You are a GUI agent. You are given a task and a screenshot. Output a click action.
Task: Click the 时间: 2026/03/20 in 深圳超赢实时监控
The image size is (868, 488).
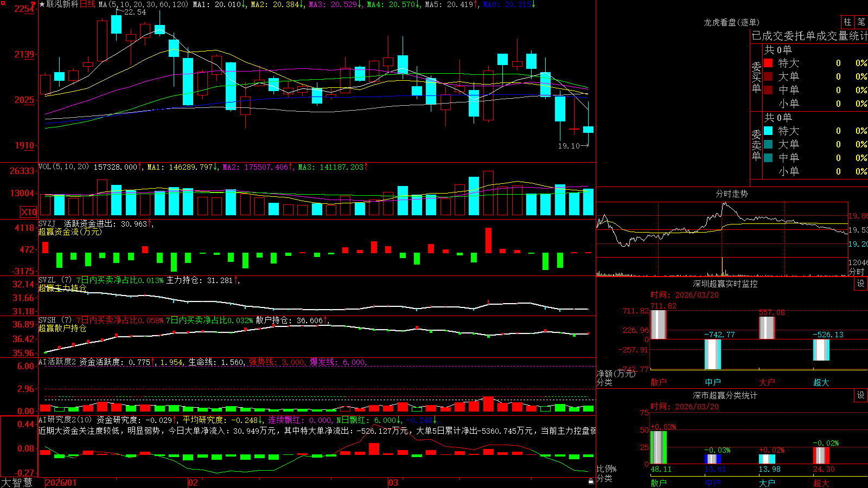point(685,295)
